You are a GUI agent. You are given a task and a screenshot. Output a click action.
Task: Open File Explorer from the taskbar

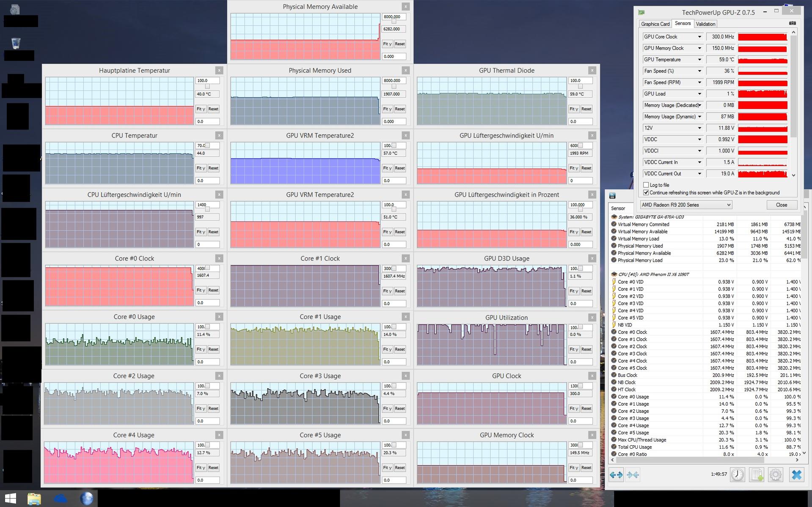pyautogui.click(x=34, y=499)
